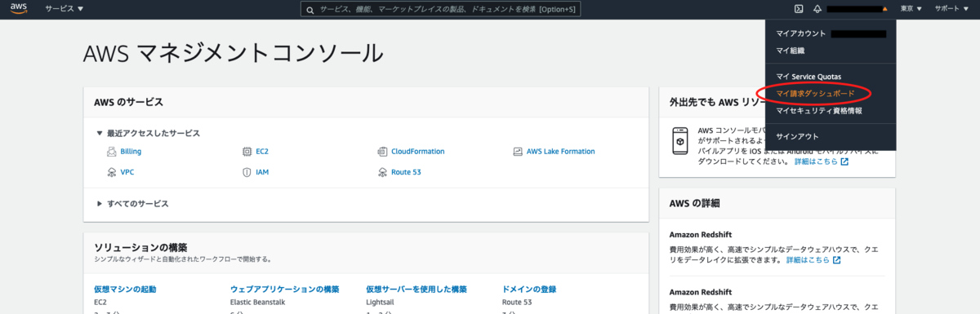This screenshot has width=980, height=314.
Task: Open the Route 53 link
Action: (407, 172)
